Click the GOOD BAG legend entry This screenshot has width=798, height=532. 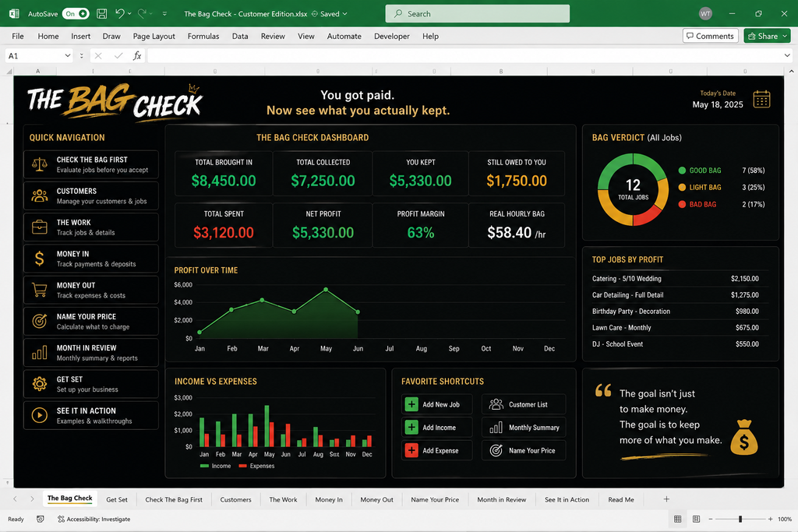[x=721, y=171]
